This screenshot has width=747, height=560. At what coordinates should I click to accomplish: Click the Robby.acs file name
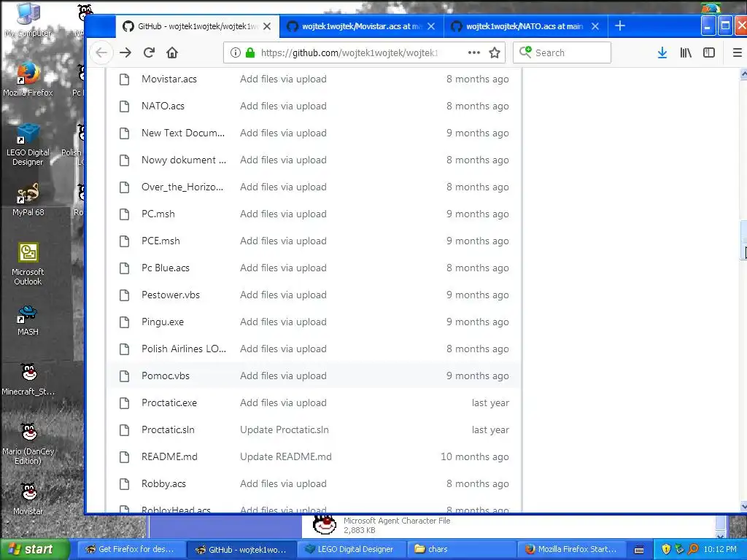click(x=163, y=484)
